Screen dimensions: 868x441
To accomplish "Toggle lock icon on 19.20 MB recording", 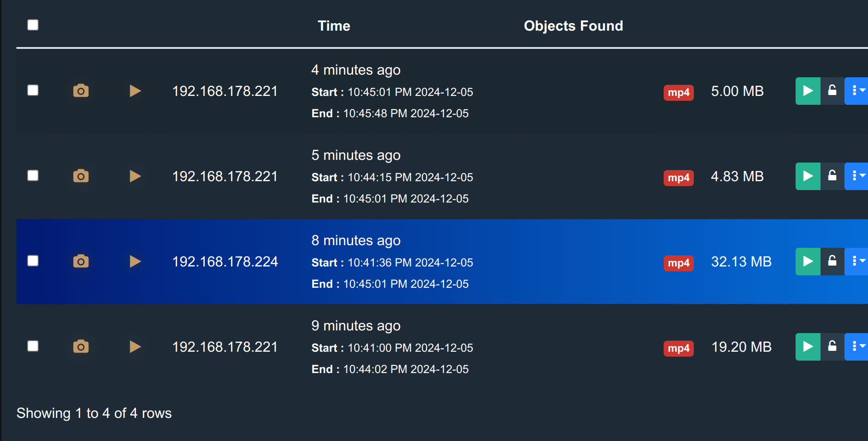I will point(832,347).
